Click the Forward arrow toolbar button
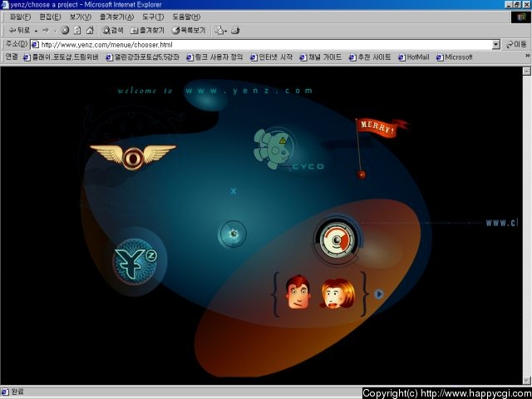The image size is (532, 399). [46, 31]
